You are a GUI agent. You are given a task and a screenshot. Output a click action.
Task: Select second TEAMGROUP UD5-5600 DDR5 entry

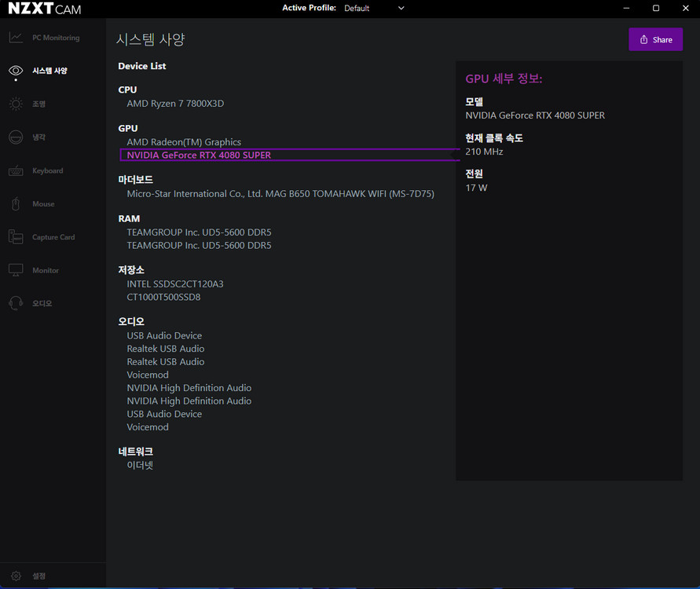pyautogui.click(x=199, y=245)
